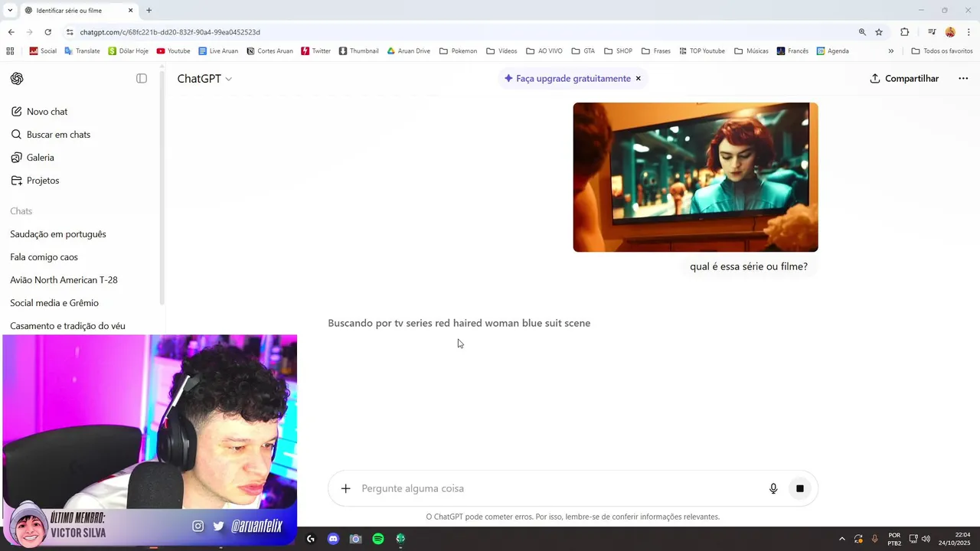Viewport: 980px width, 551px height.
Task: Show more bookmarks with the double chevron
Action: tap(890, 51)
